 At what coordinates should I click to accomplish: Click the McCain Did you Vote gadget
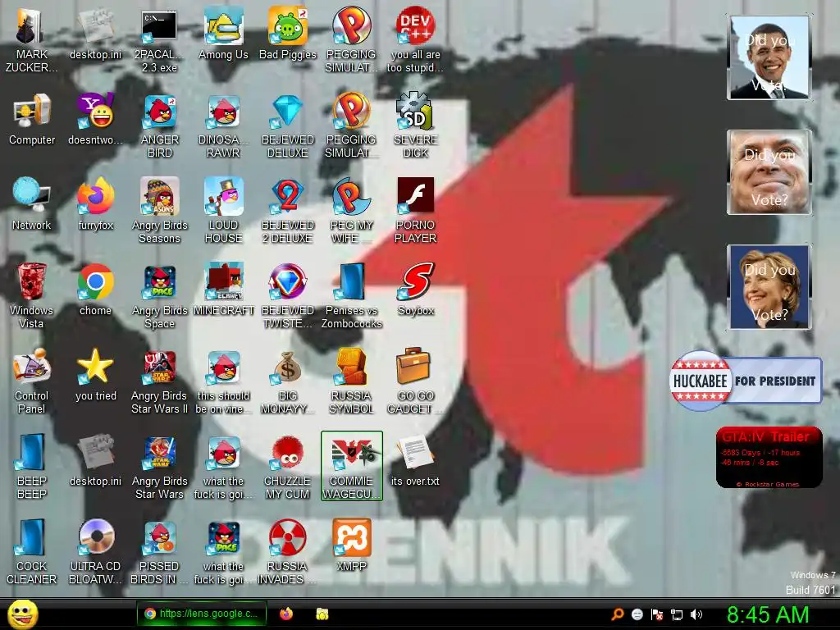(x=769, y=172)
